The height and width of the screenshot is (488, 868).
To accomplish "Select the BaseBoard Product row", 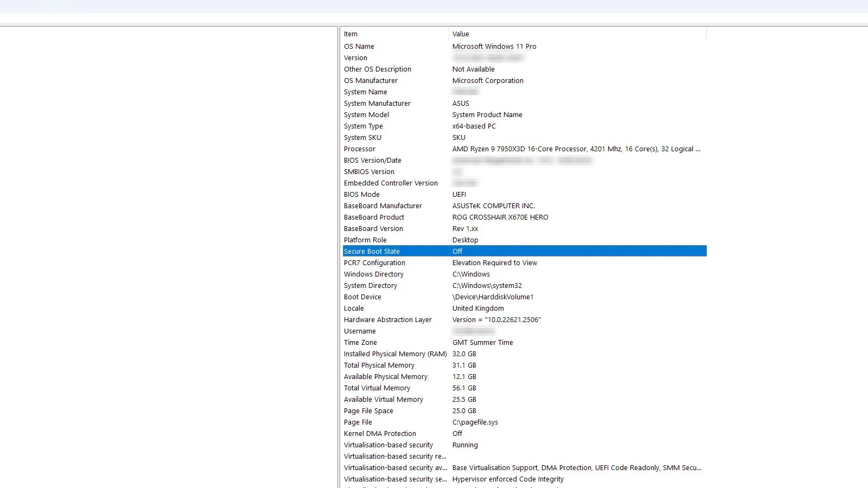I will click(525, 217).
